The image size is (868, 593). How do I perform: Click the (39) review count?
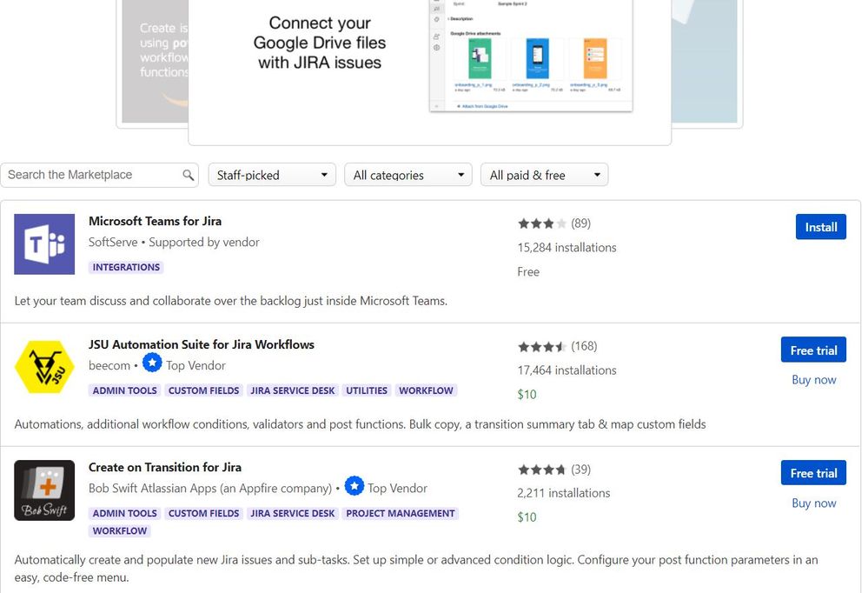[x=580, y=470]
